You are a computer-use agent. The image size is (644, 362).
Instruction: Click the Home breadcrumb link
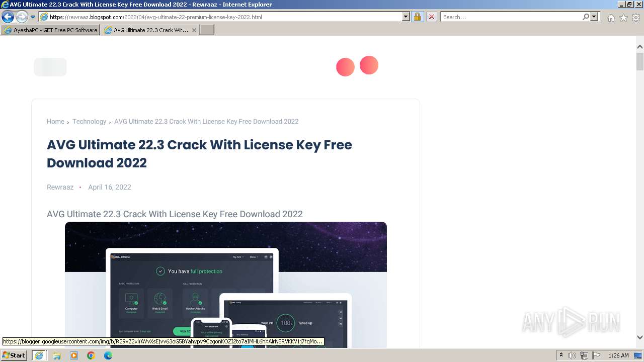point(55,122)
